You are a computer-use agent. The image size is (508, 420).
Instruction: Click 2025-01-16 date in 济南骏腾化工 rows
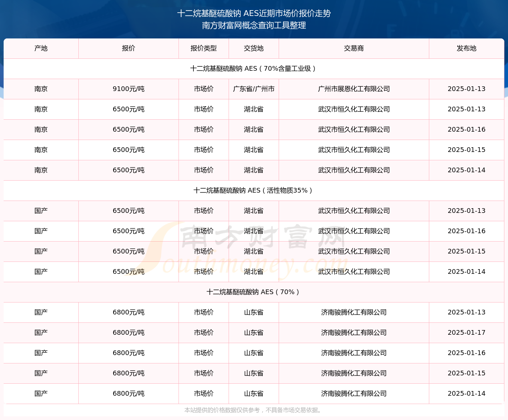(467, 353)
